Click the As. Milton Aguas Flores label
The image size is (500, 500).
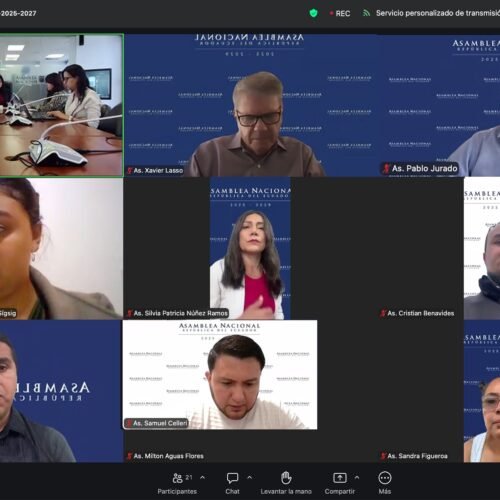(x=169, y=456)
